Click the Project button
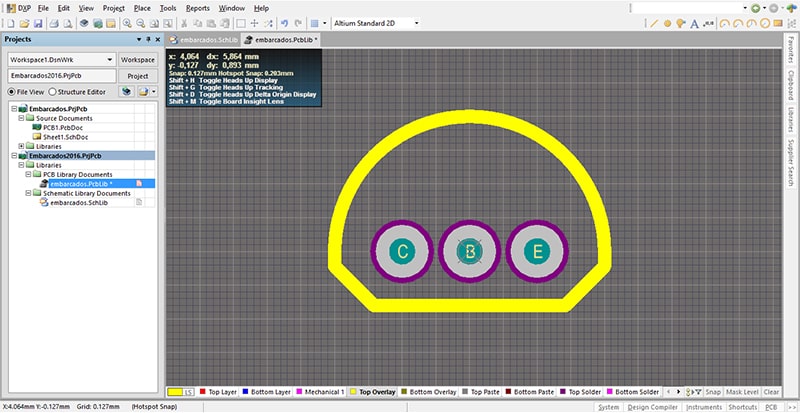 (x=138, y=76)
